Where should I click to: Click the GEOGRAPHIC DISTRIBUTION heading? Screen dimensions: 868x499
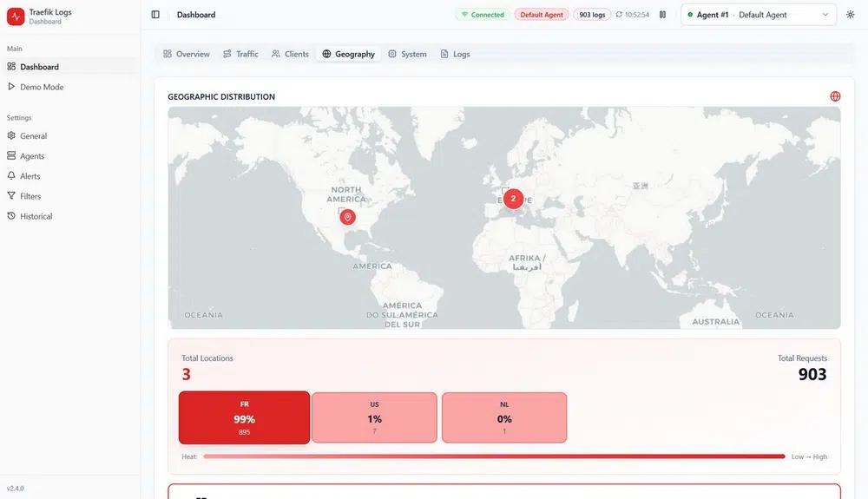[221, 97]
